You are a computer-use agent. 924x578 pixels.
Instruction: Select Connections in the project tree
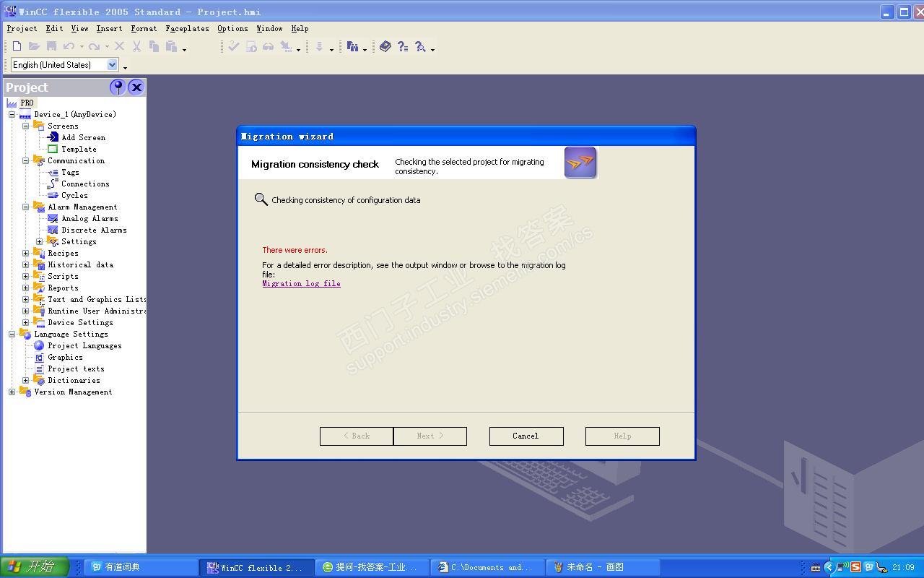click(x=85, y=184)
